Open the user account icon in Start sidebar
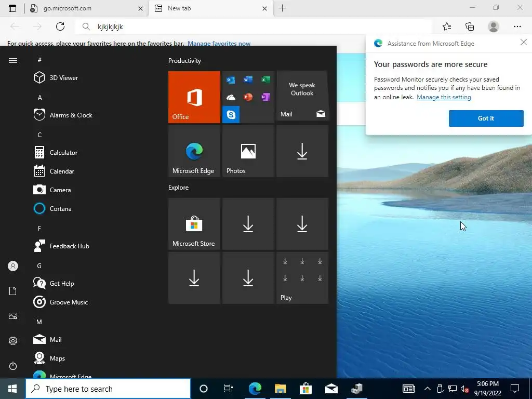532x399 pixels. [13, 266]
